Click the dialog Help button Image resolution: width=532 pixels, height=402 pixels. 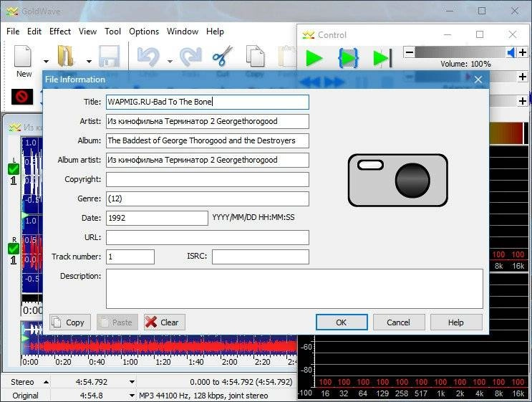(x=456, y=322)
